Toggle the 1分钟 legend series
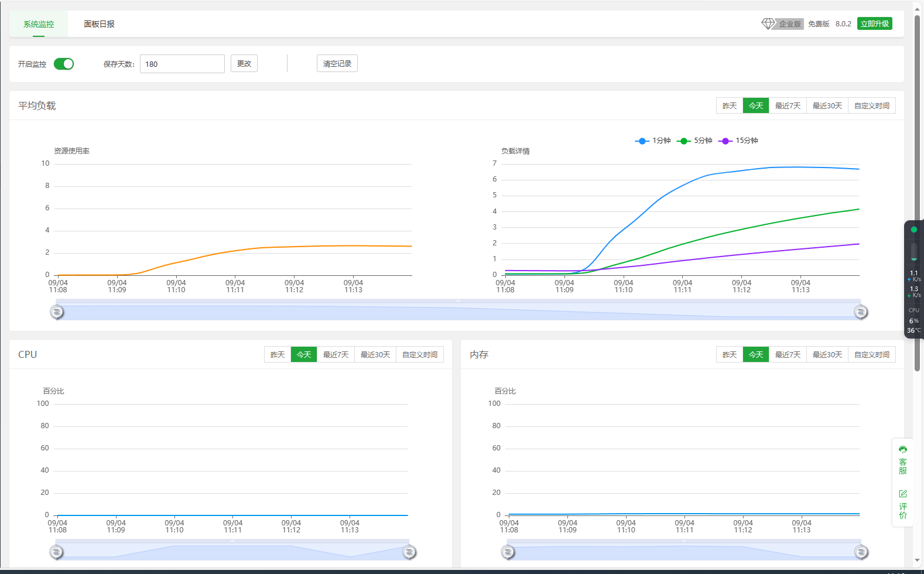Screen dimensions: 924x574 [653, 141]
